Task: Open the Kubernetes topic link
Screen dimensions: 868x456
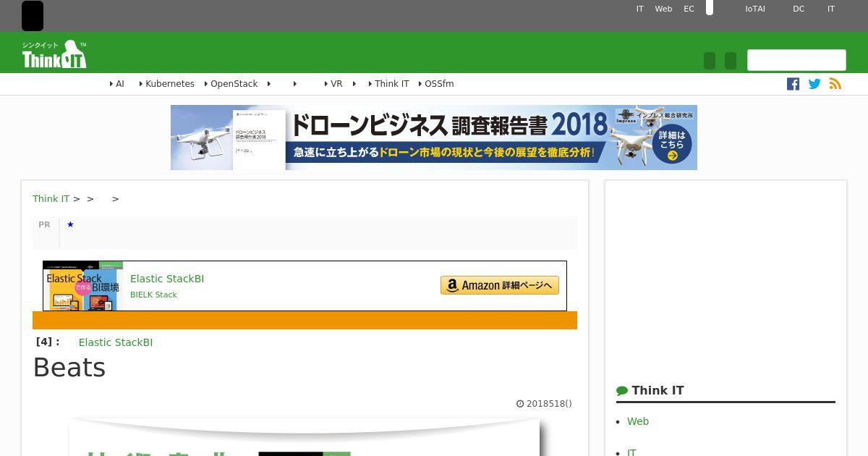Action: coord(170,84)
